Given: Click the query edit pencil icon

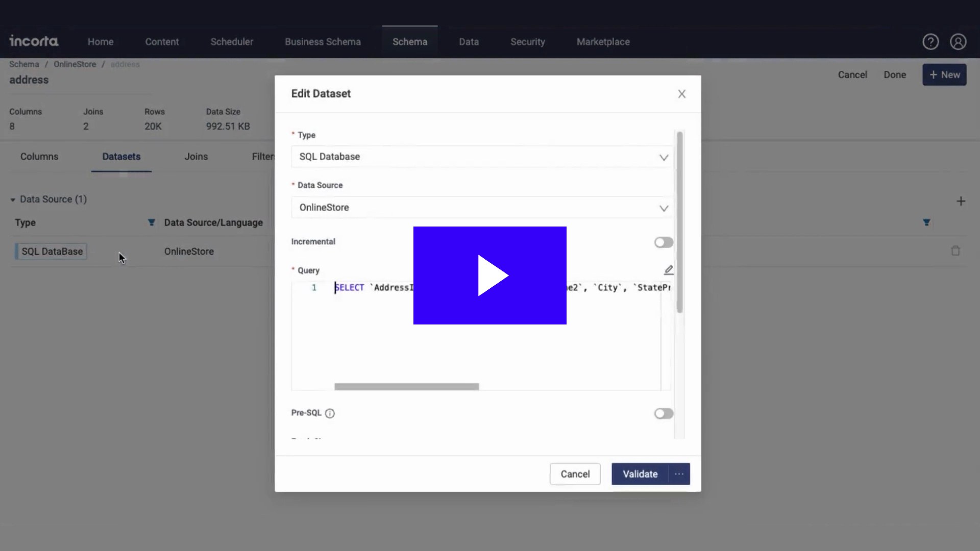Looking at the screenshot, I should [669, 270].
